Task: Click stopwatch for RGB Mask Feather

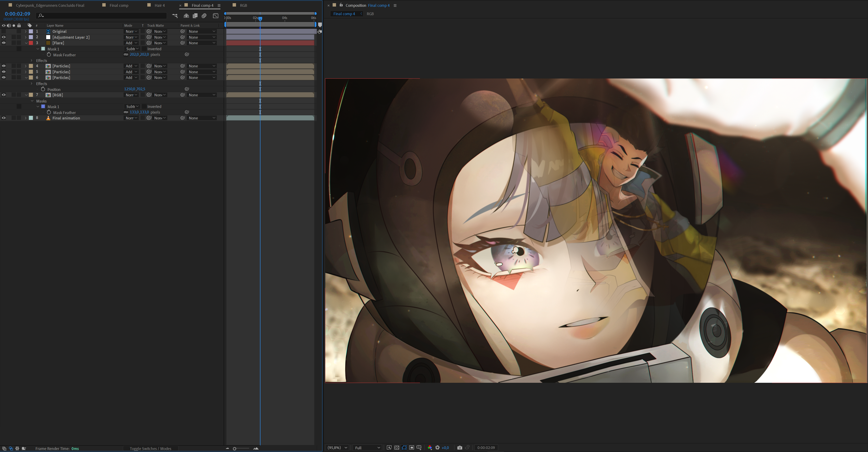Action: pyautogui.click(x=49, y=112)
